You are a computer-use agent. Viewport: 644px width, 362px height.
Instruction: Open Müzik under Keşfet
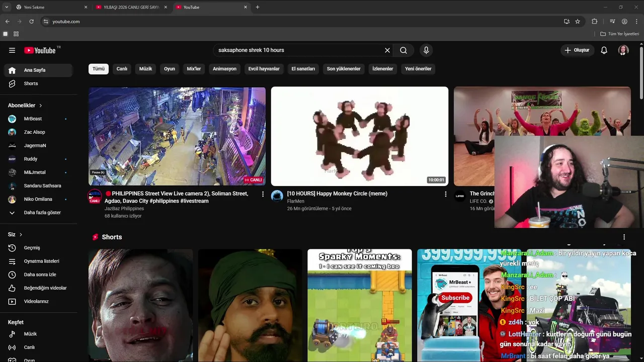tap(38, 334)
